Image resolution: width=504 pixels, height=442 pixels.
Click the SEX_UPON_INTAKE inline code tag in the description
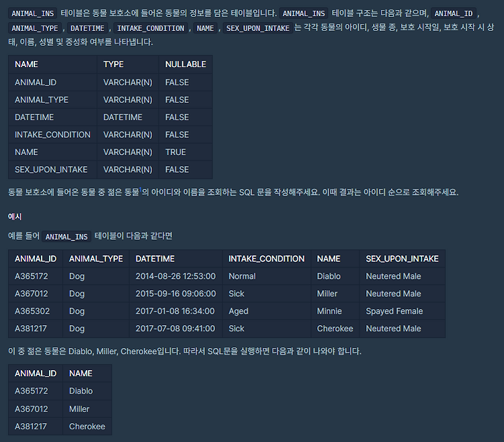[258, 28]
